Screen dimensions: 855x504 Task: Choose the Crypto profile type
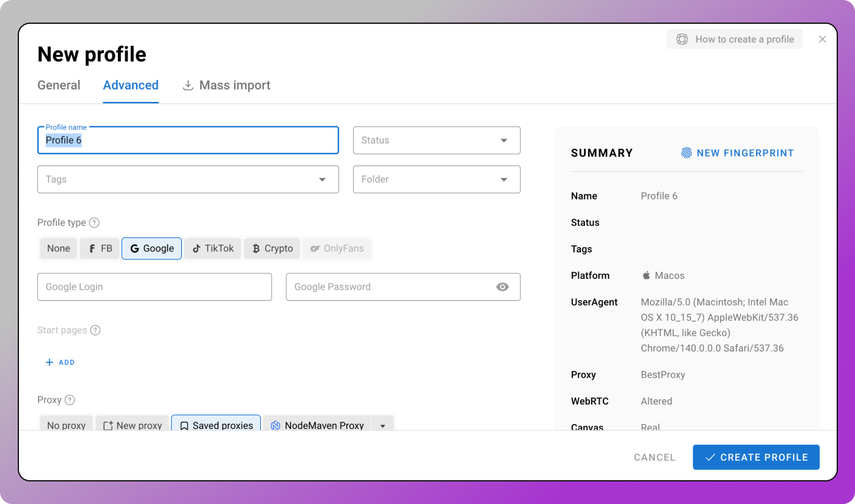[x=272, y=248]
